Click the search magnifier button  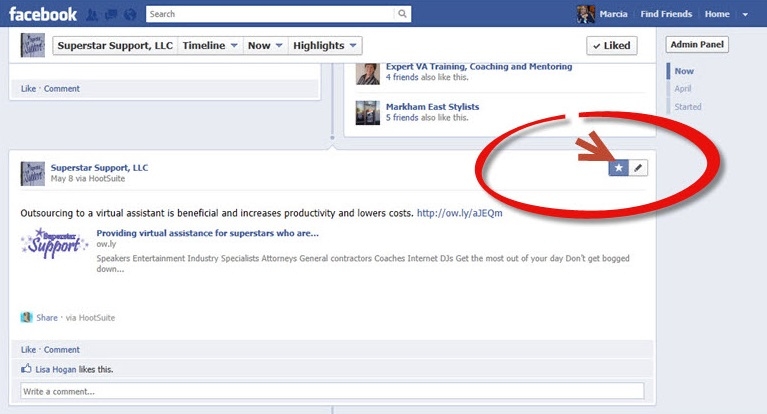[x=402, y=14]
